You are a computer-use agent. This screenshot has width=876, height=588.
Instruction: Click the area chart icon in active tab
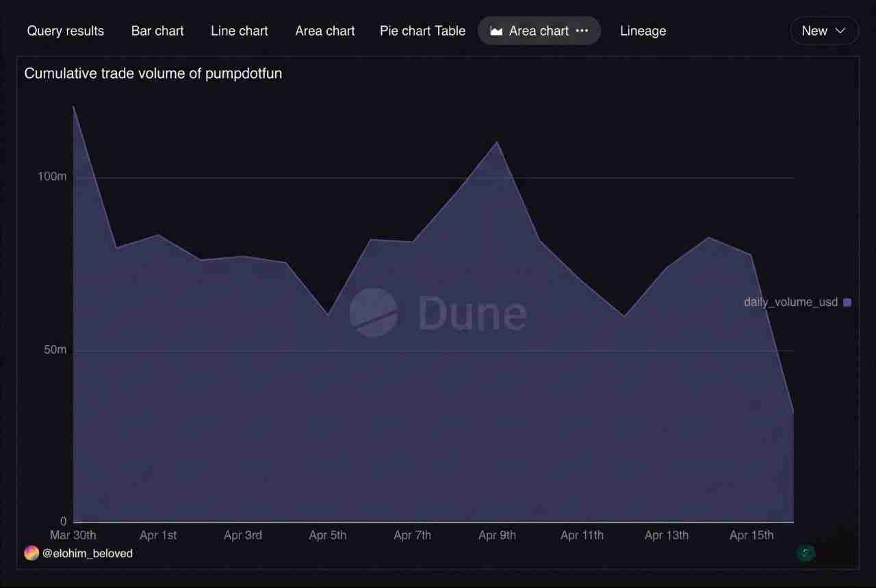[x=496, y=31]
